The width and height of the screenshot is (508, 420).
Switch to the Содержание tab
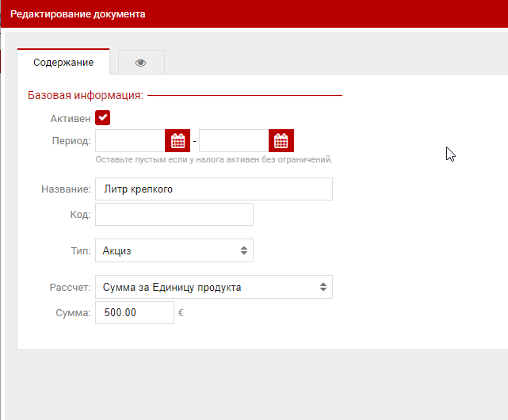(x=63, y=63)
